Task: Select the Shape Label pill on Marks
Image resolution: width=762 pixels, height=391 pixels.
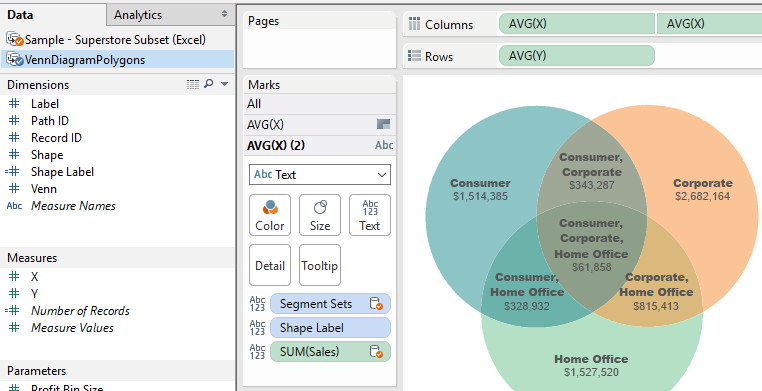Action: [x=330, y=328]
